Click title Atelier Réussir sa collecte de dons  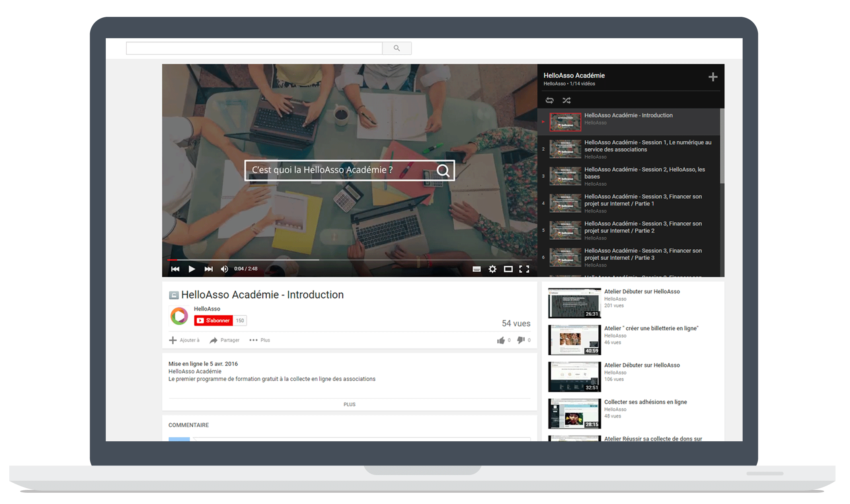[x=653, y=438]
